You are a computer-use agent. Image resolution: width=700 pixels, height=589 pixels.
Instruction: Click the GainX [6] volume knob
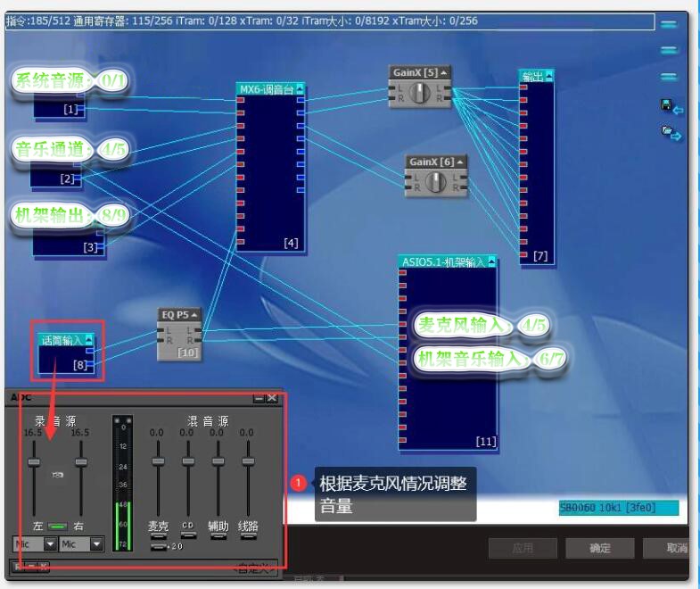click(436, 182)
